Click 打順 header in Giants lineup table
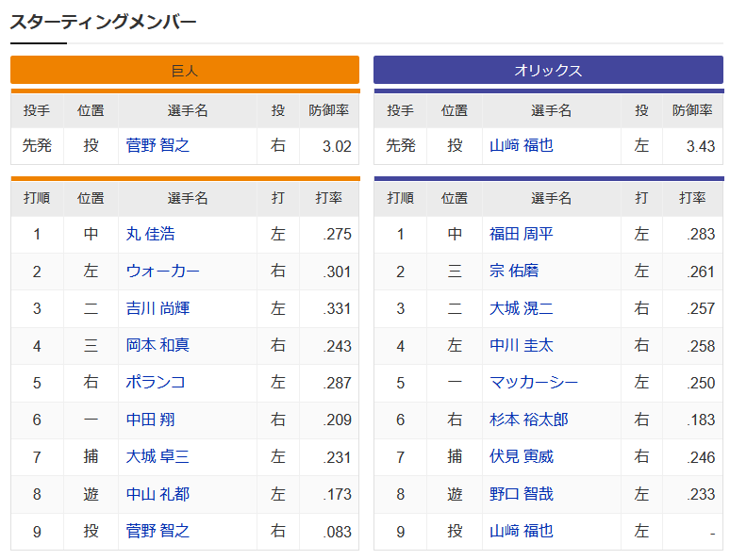This screenshot has height=560, width=730. (37, 198)
